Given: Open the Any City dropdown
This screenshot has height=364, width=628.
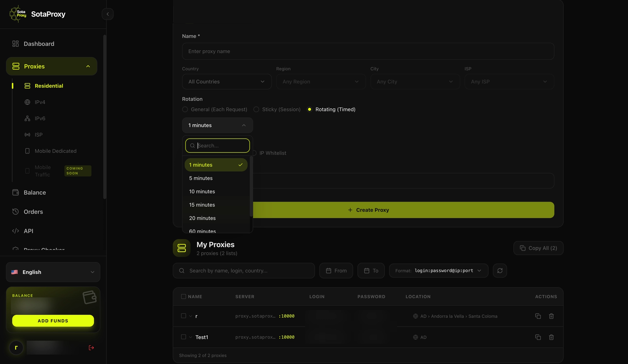Looking at the screenshot, I should point(415,82).
